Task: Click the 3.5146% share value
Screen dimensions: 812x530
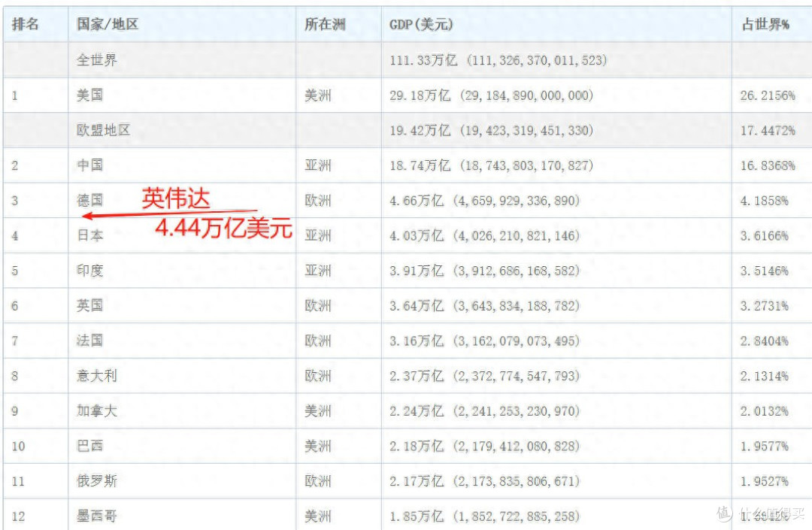Action: [765, 271]
